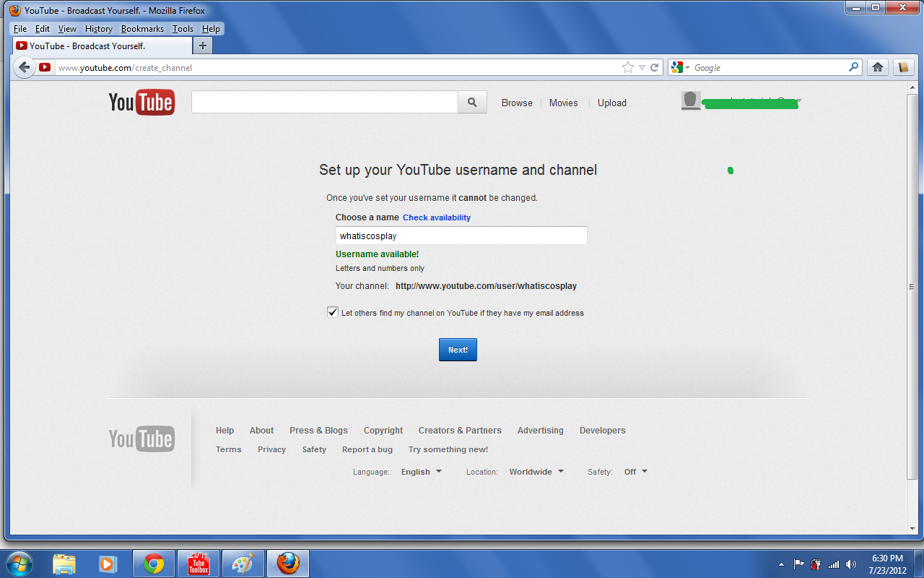
Task: Click the search bar magnifier in Firefox
Action: click(854, 67)
